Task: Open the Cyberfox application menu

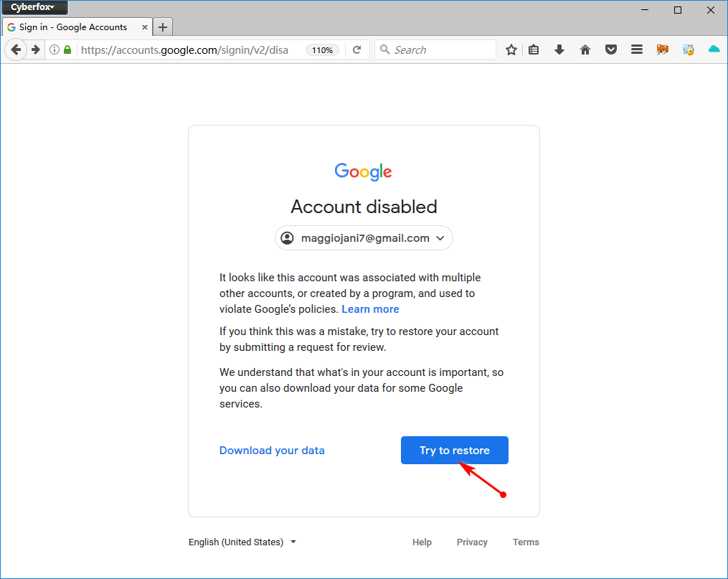Action: point(34,7)
